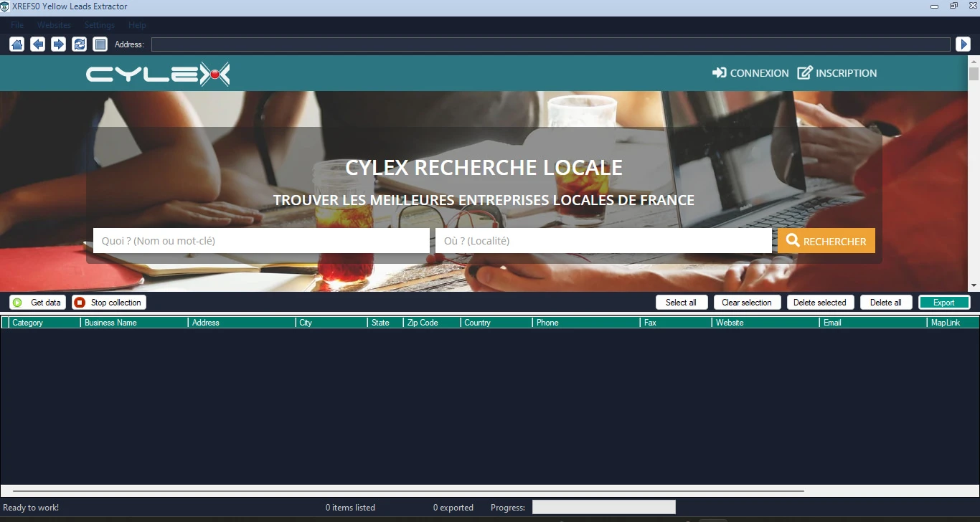Image resolution: width=980 pixels, height=522 pixels.
Task: Sort by the Business Name column header
Action: coord(134,323)
